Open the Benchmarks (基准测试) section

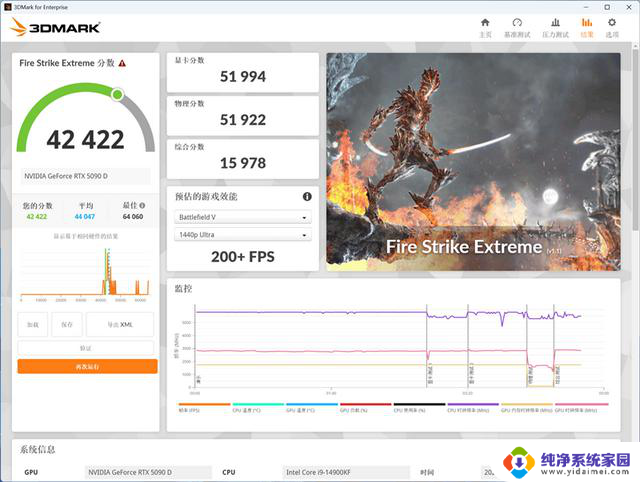(x=517, y=28)
